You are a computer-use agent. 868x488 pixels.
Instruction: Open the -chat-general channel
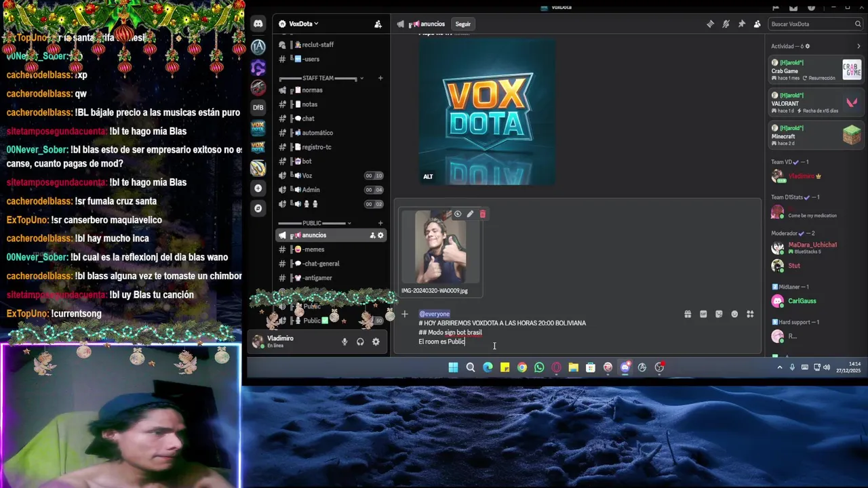[x=331, y=264]
